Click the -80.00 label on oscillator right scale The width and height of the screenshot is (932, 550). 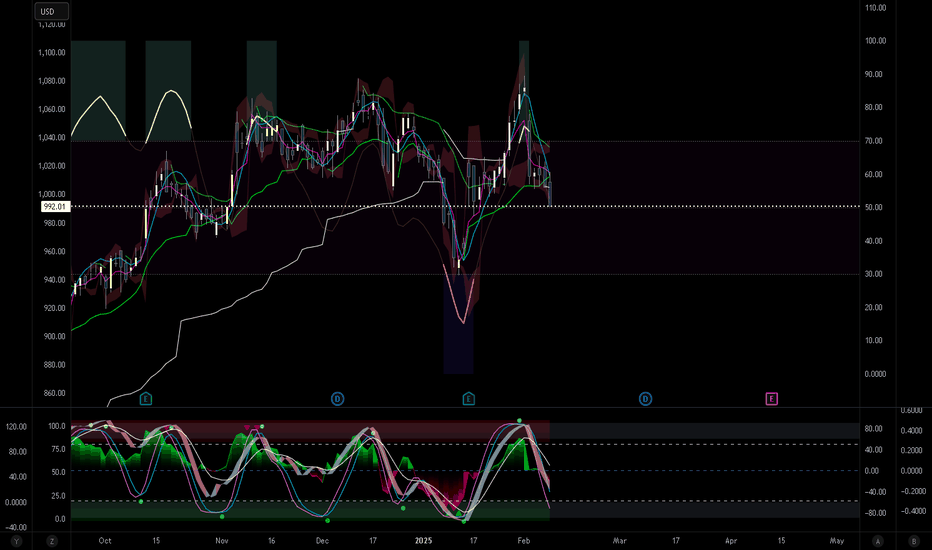(875, 513)
